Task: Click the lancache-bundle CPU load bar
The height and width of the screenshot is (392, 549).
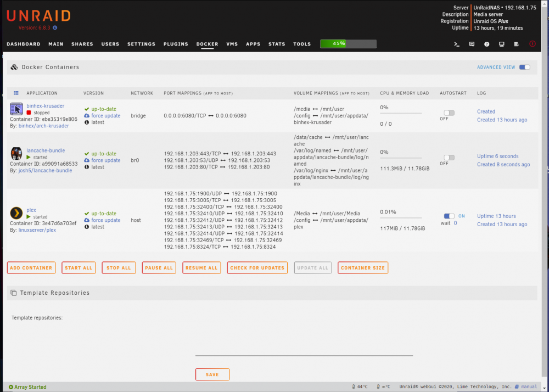Action: tap(401, 158)
